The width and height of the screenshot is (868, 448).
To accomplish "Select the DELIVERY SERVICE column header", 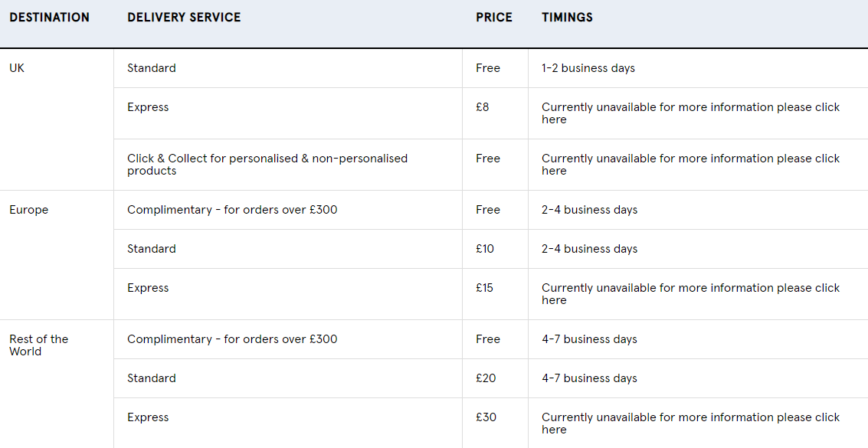I will point(184,17).
